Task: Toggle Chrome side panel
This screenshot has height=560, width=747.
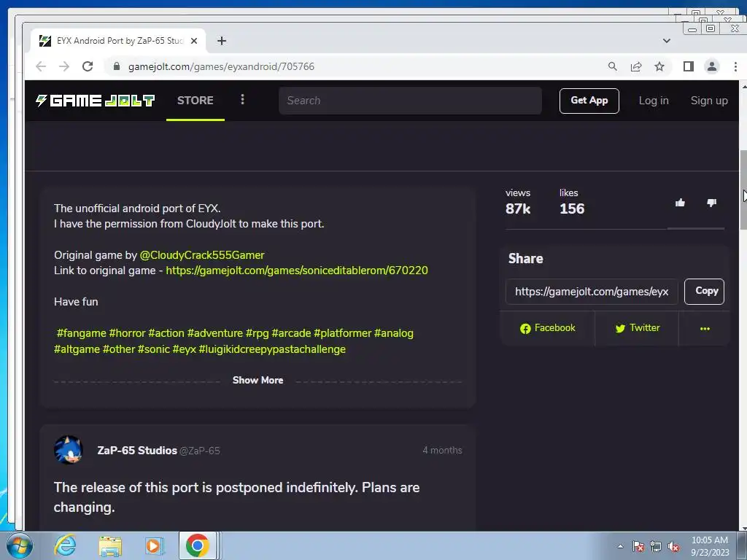Action: [x=689, y=66]
